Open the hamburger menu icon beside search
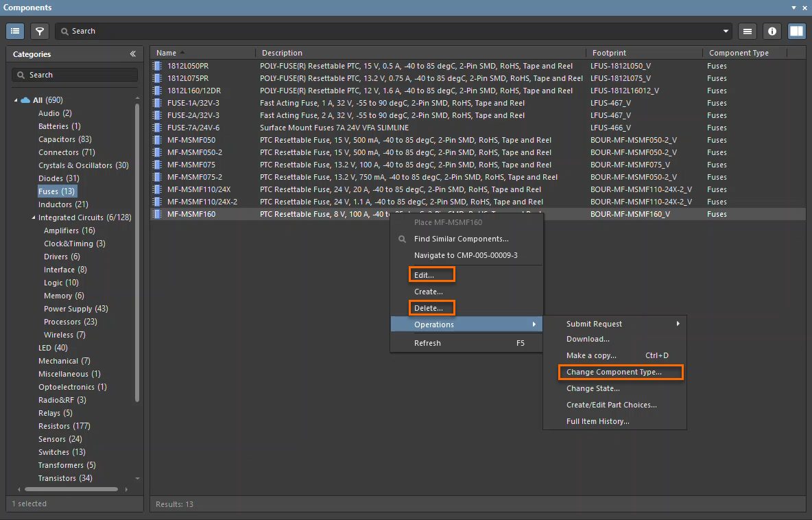This screenshot has width=812, height=520. point(747,31)
